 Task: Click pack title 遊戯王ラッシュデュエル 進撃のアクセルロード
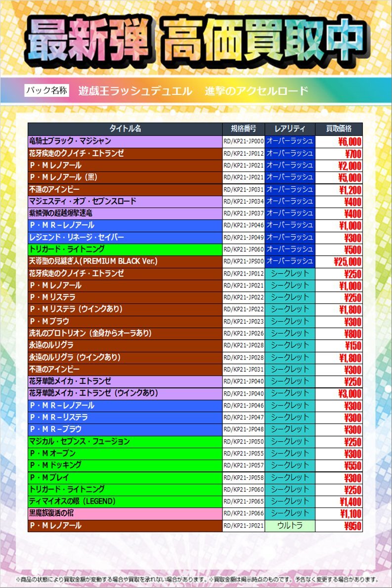point(193,91)
